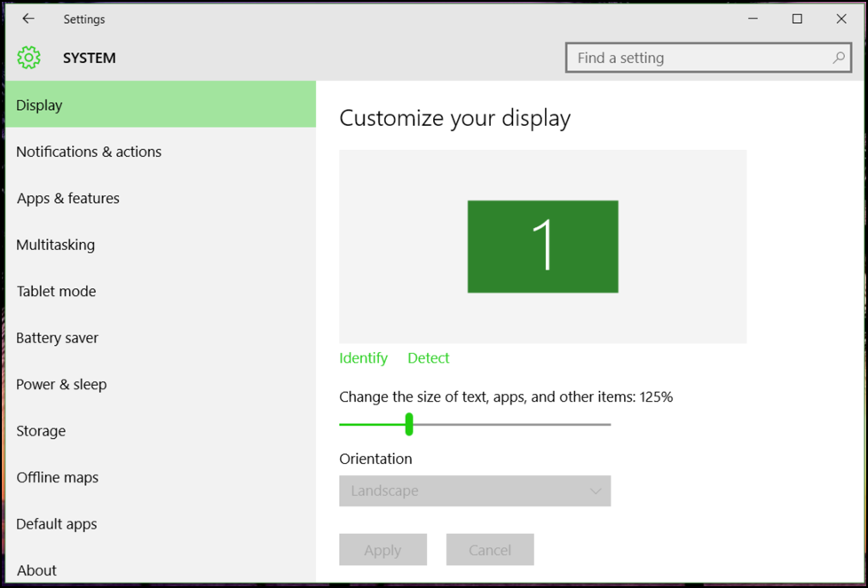Click the back arrow to return
Viewport: 868px width, 588px height.
[x=27, y=18]
